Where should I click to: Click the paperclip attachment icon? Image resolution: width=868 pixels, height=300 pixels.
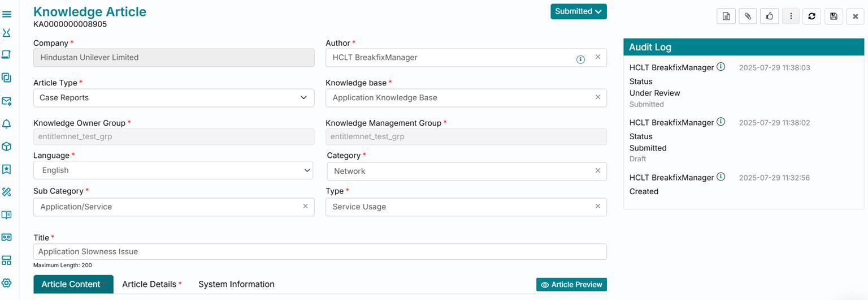pyautogui.click(x=748, y=16)
